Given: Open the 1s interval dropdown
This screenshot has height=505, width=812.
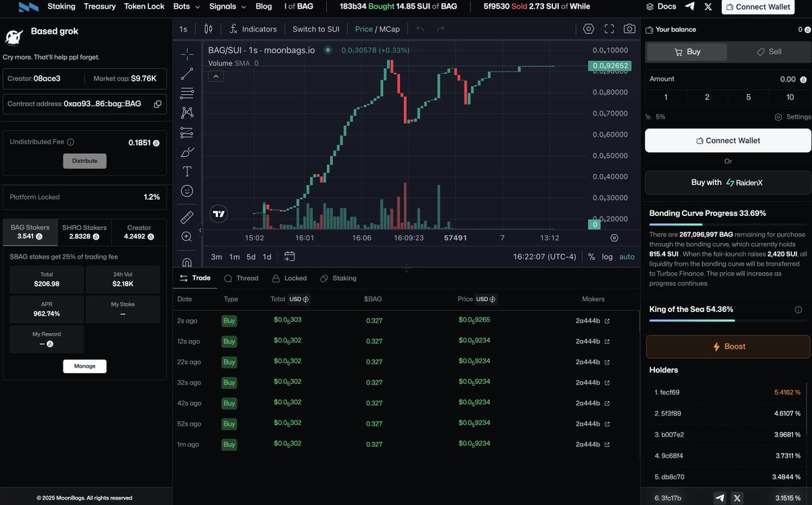Looking at the screenshot, I should click(183, 29).
